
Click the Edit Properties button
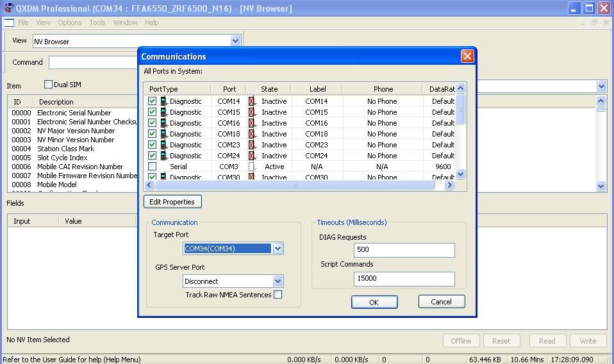point(172,202)
